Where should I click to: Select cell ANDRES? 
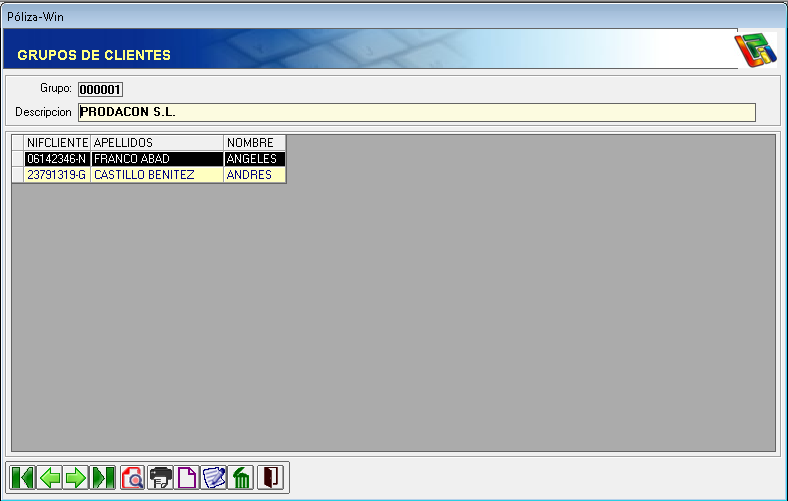(254, 175)
